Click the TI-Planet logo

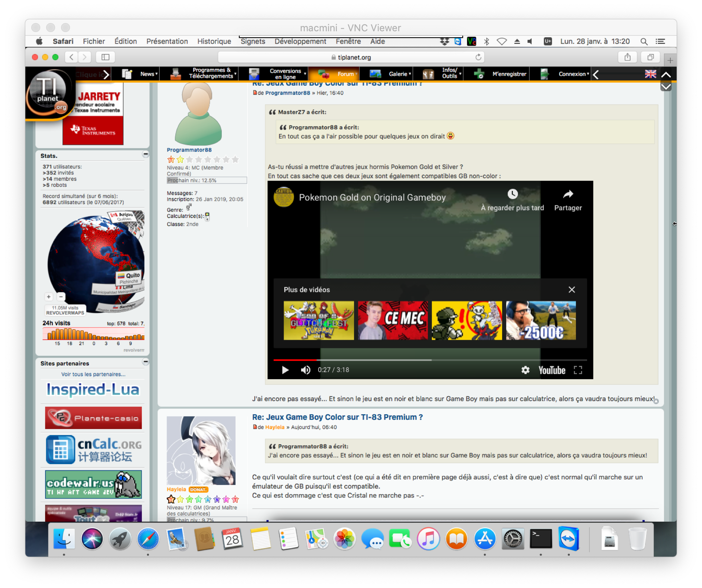pyautogui.click(x=50, y=93)
